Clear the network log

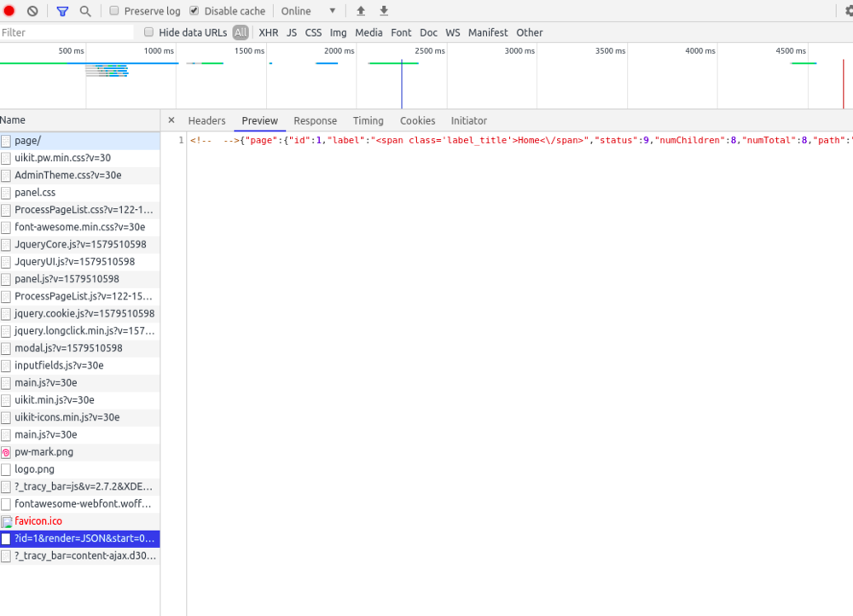click(32, 11)
